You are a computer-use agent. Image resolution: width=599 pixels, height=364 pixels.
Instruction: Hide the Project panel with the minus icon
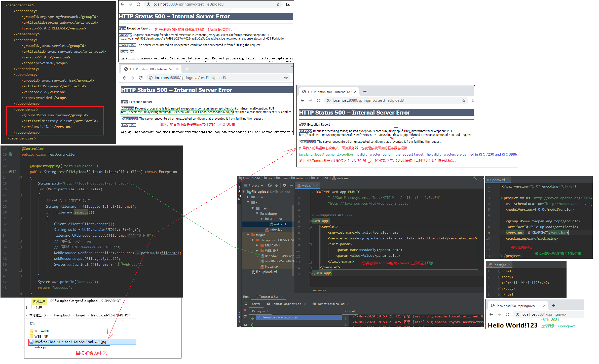[291, 185]
